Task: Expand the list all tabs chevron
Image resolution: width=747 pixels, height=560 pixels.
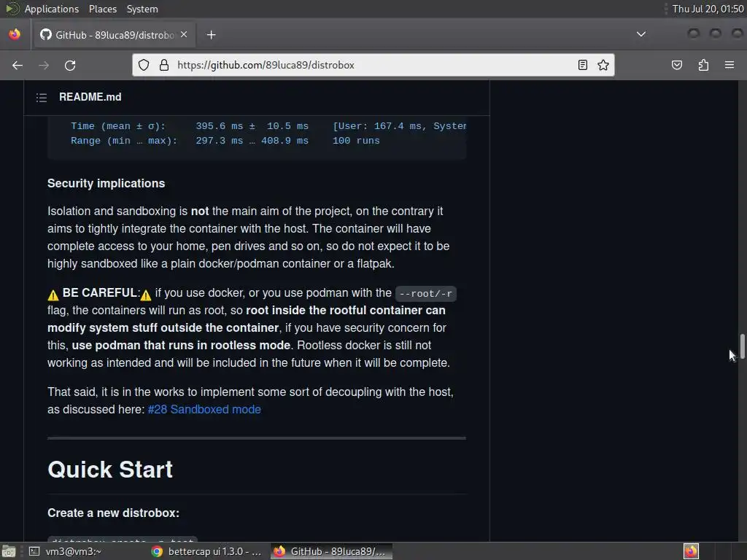Action: (x=641, y=34)
